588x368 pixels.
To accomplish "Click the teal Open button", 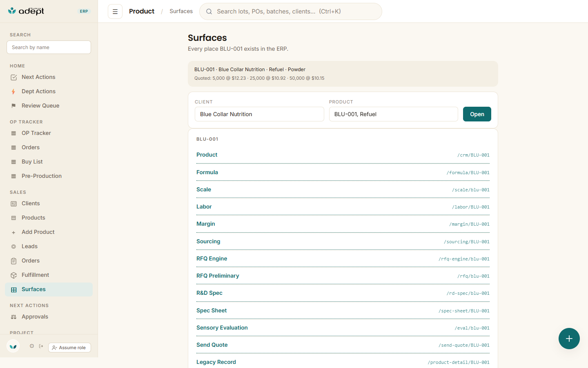I will point(477,114).
